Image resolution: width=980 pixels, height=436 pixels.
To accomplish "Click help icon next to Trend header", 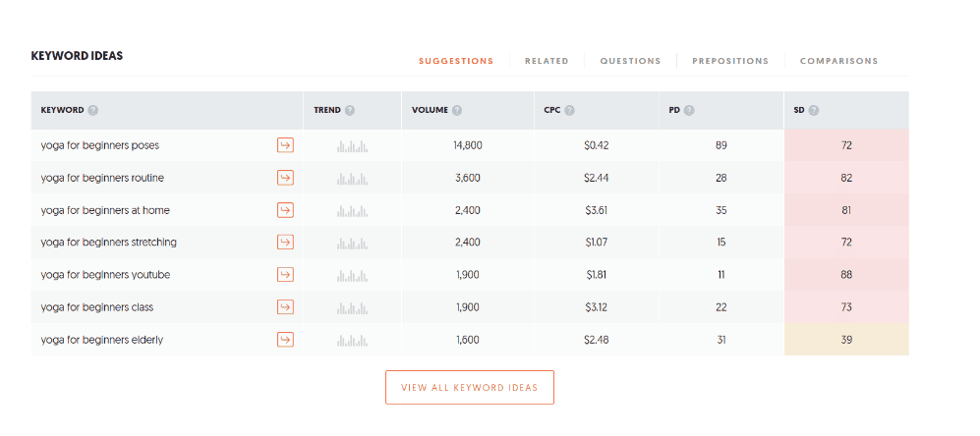I will coord(350,110).
